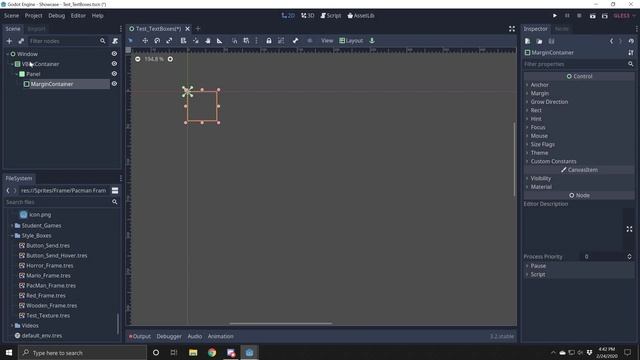Open Inspector object history list
The height and width of the screenshot is (360, 640).
coord(631,41)
